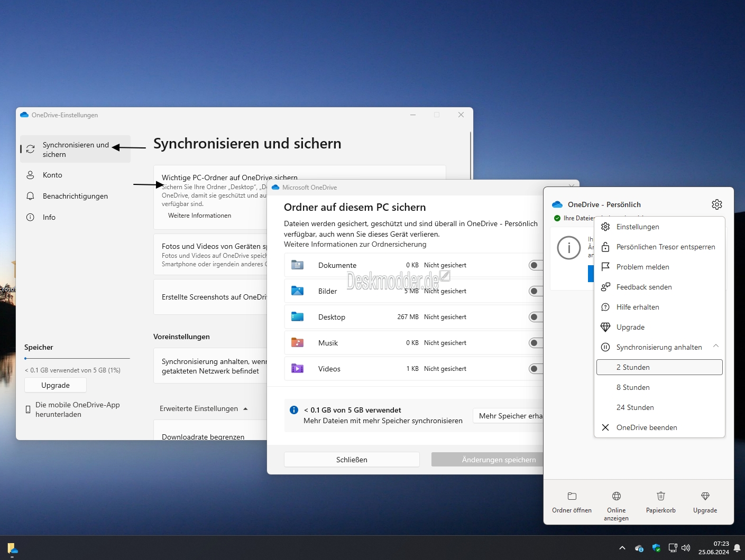
Task: Click the OneDrive cloud icon in flyout header
Action: (x=557, y=204)
